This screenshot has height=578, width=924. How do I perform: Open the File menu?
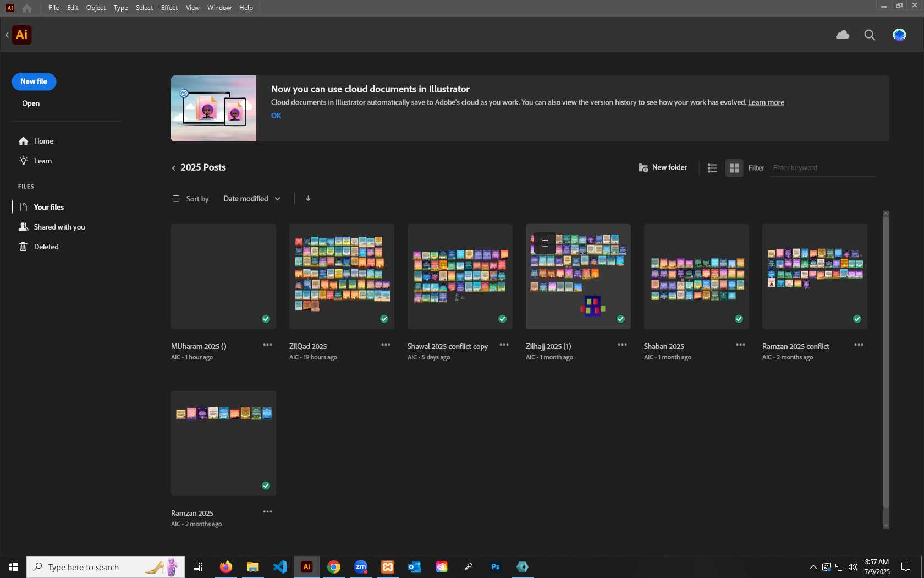coord(53,8)
